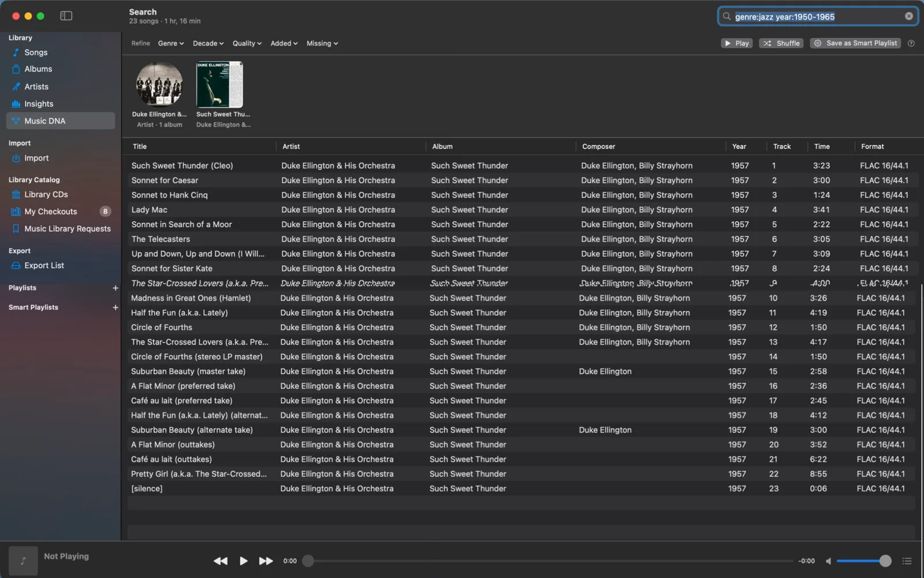Select Circle of Fourths (stereo LP master)
This screenshot has height=578, width=924.
pos(521,357)
